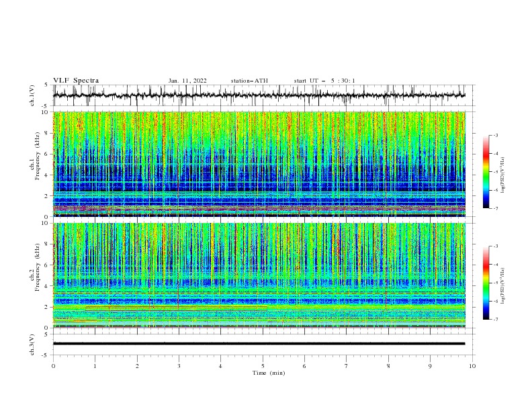Click the time axis tick "8"
The image size is (532, 411).
[x=388, y=366]
